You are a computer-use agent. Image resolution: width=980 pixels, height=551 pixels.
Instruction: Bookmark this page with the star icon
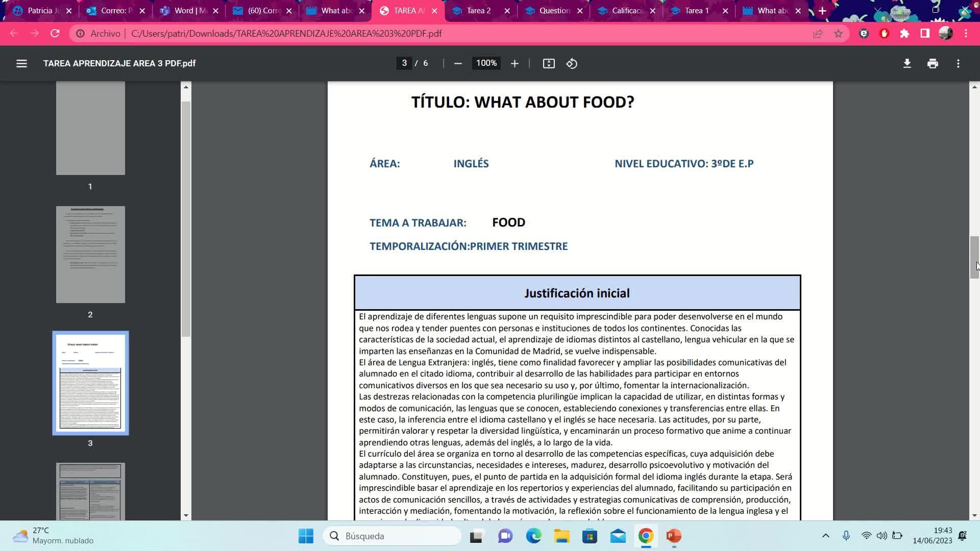coord(838,34)
